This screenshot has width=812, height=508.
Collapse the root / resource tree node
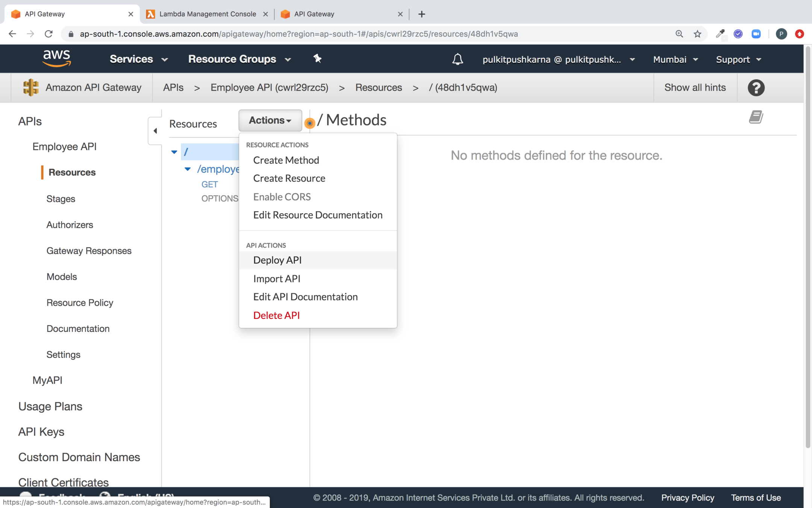[174, 152]
